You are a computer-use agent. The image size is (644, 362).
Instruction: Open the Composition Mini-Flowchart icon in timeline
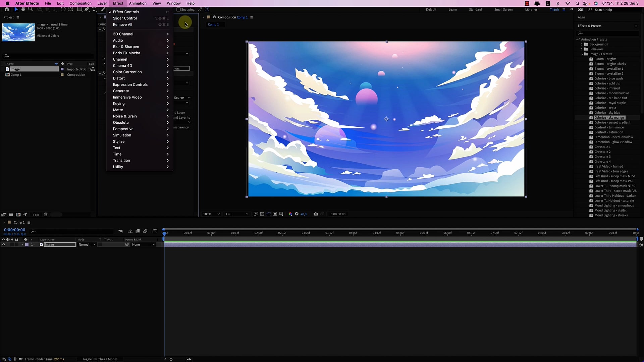tap(120, 231)
